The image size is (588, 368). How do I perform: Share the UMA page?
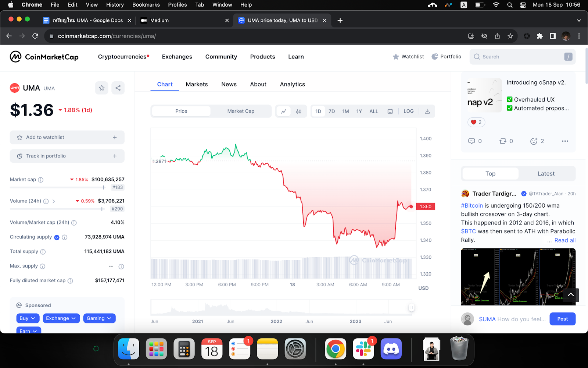[118, 88]
